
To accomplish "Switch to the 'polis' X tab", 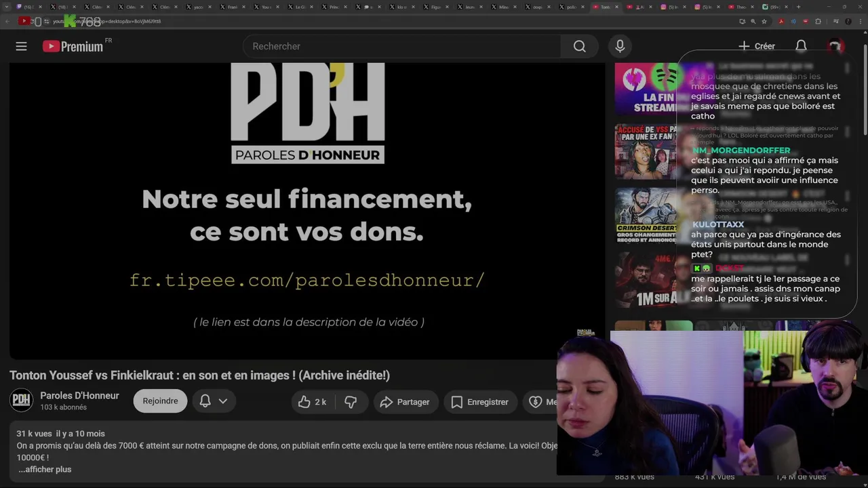I will click(x=572, y=7).
